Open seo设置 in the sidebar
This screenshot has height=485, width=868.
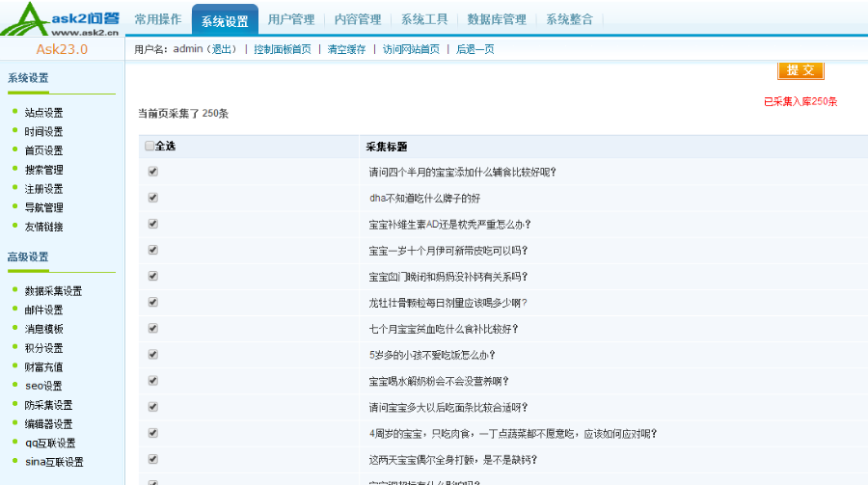click(43, 386)
